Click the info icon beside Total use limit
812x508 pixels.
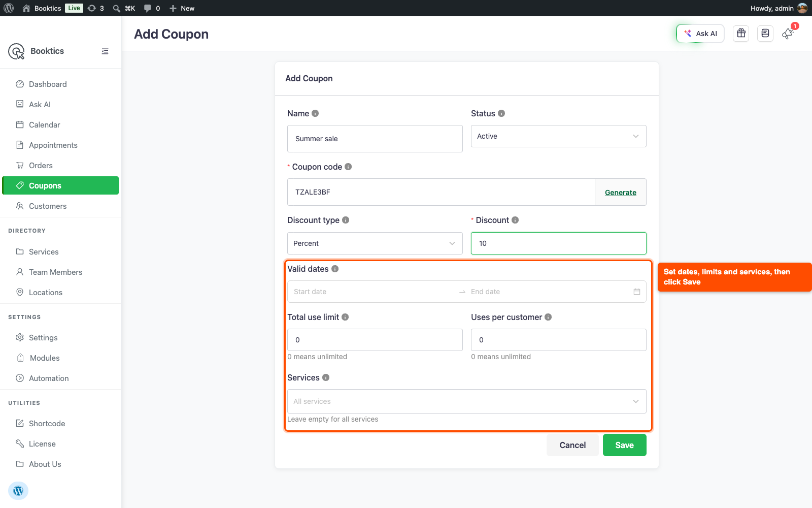pos(345,317)
